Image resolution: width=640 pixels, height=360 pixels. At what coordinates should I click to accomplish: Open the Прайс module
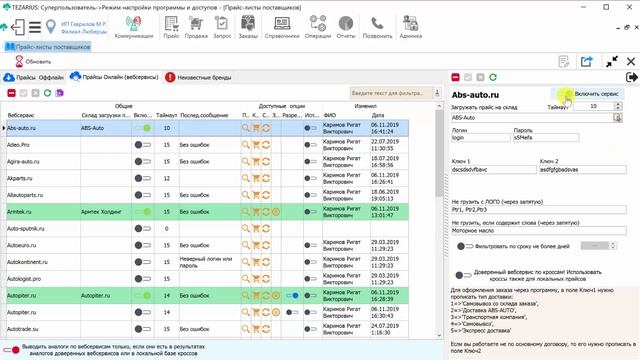(171, 27)
